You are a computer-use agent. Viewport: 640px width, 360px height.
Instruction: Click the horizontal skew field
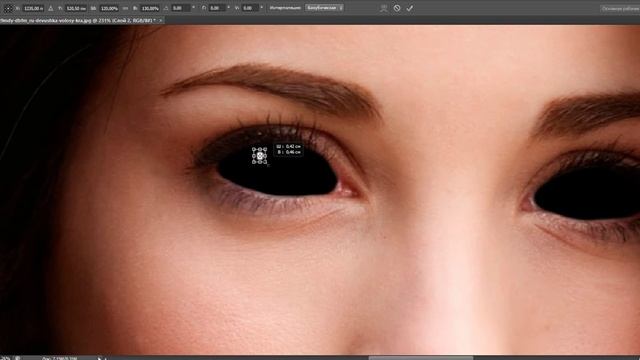217,8
